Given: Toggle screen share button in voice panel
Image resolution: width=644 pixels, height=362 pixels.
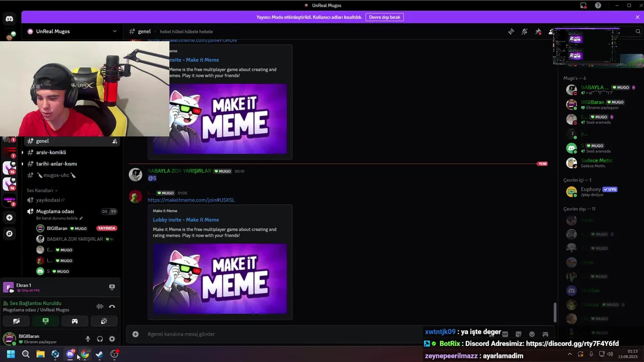Looking at the screenshot, I should coord(45,321).
